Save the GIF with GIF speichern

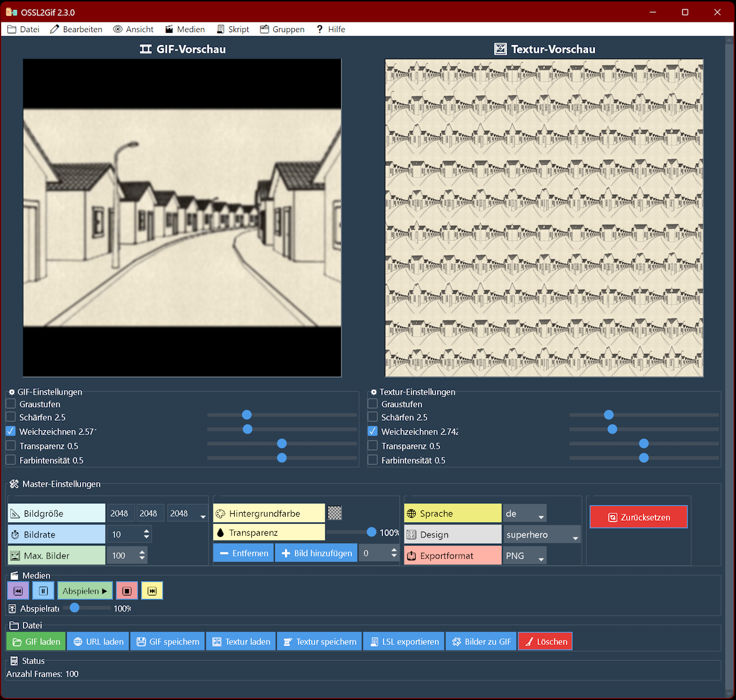tap(168, 641)
